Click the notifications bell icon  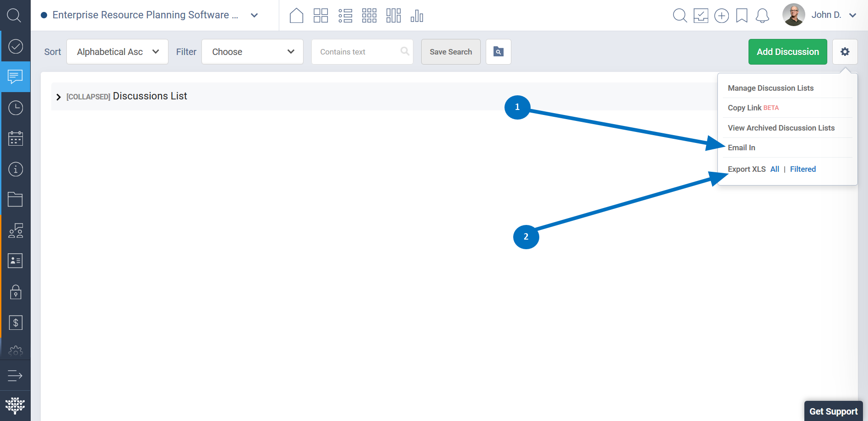(762, 16)
